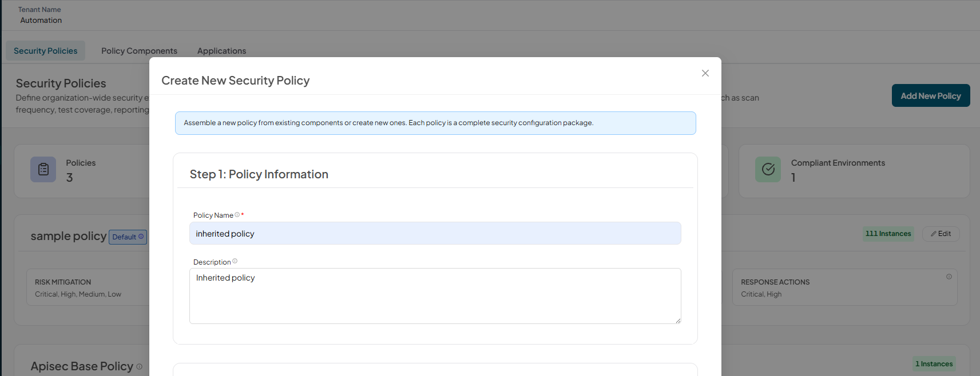The width and height of the screenshot is (980, 376).
Task: Click the Add New Policy button
Action: click(x=931, y=95)
